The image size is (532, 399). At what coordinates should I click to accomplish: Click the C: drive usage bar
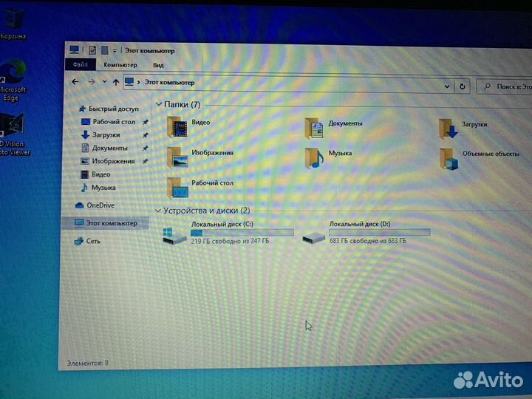coord(242,233)
